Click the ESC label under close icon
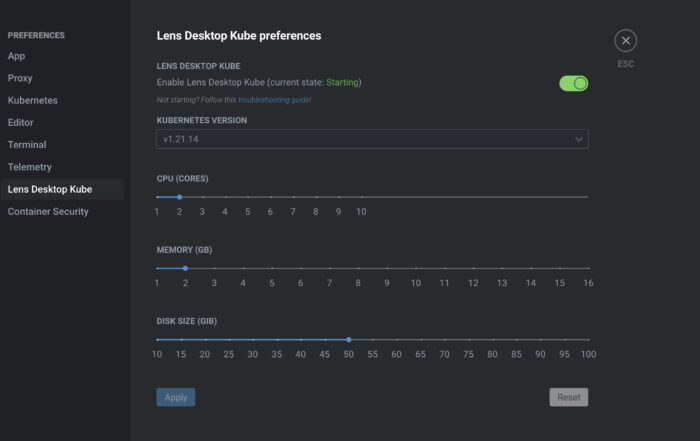The height and width of the screenshot is (441, 700). click(x=625, y=64)
